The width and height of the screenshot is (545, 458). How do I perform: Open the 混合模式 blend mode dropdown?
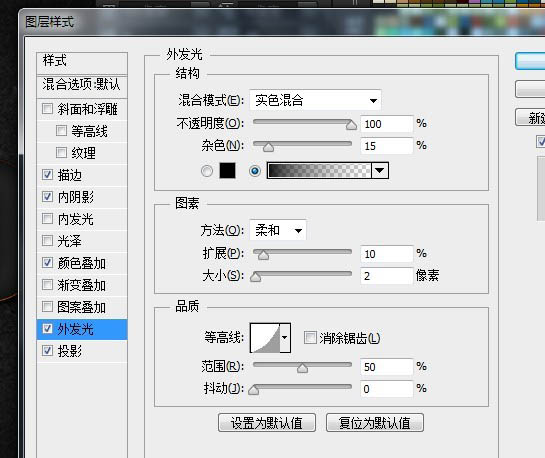[x=315, y=100]
